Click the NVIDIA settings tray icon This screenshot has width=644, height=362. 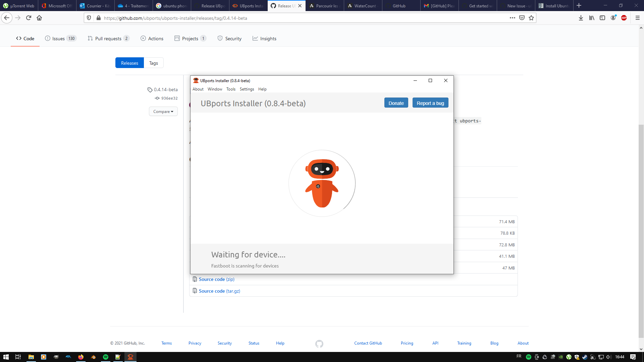pyautogui.click(x=560, y=357)
